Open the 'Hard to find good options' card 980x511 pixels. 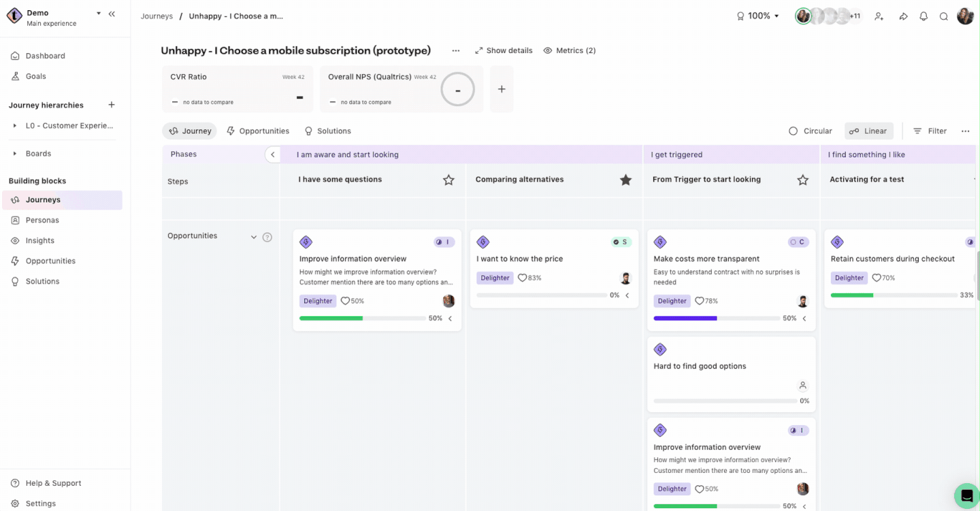click(700, 366)
